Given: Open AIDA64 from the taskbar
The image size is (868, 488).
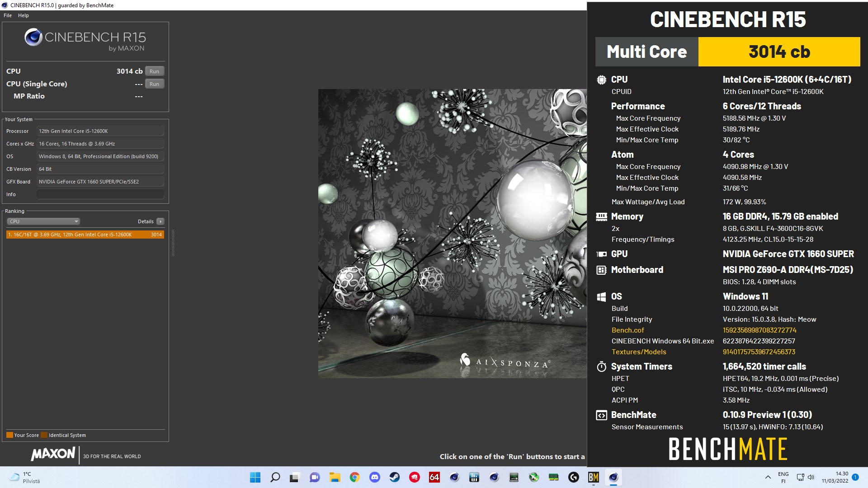Looking at the screenshot, I should (x=434, y=477).
